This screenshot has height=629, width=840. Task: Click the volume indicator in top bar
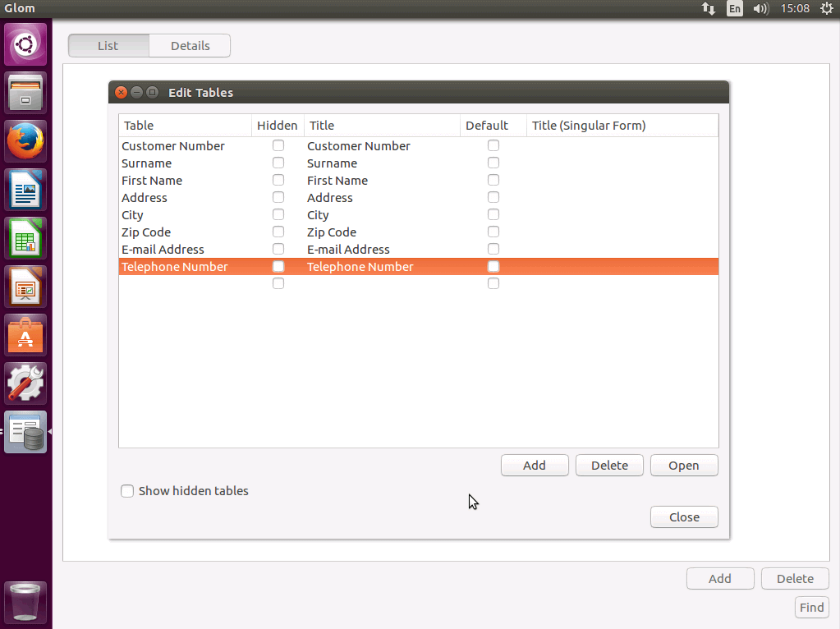[760, 9]
